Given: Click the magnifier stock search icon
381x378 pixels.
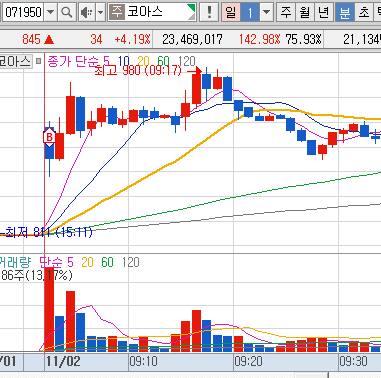Looking at the screenshot, I should click(67, 12).
